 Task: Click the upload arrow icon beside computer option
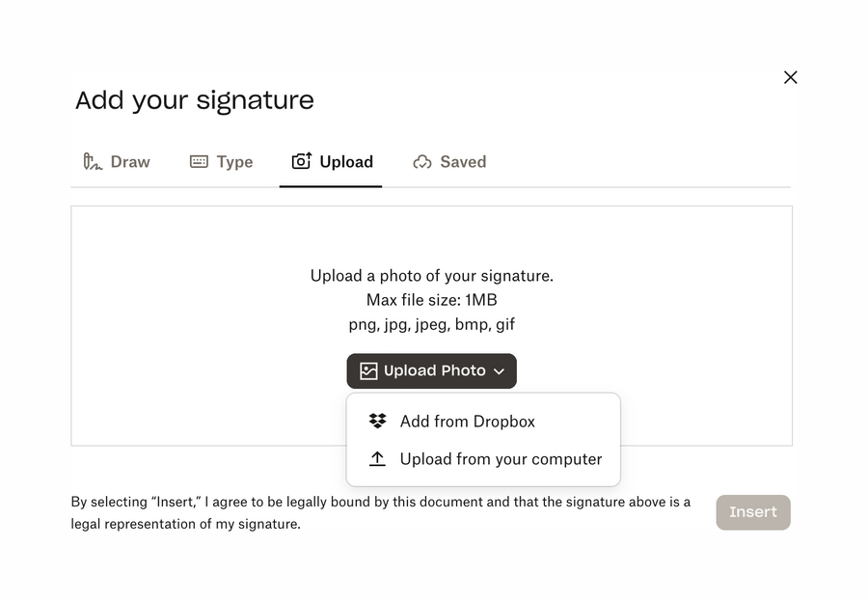click(377, 459)
